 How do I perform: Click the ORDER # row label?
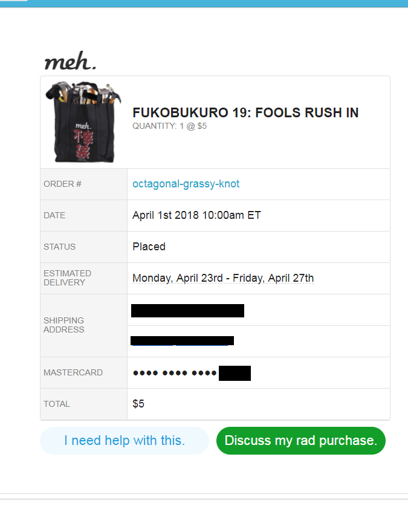click(x=62, y=184)
